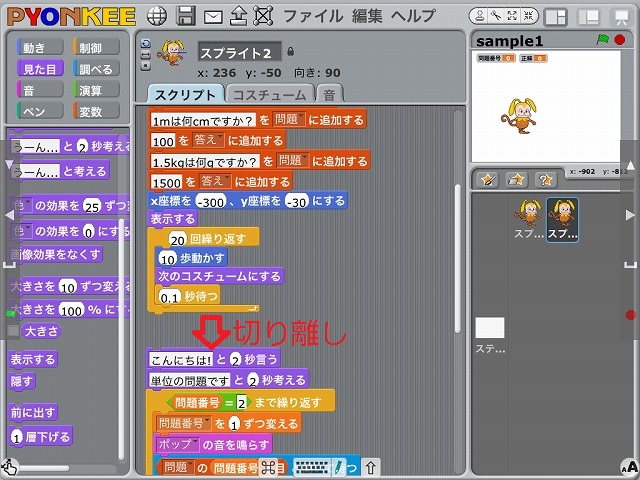Get a surprise sprite with question-mark icon
The height and width of the screenshot is (480, 640).
click(x=546, y=180)
